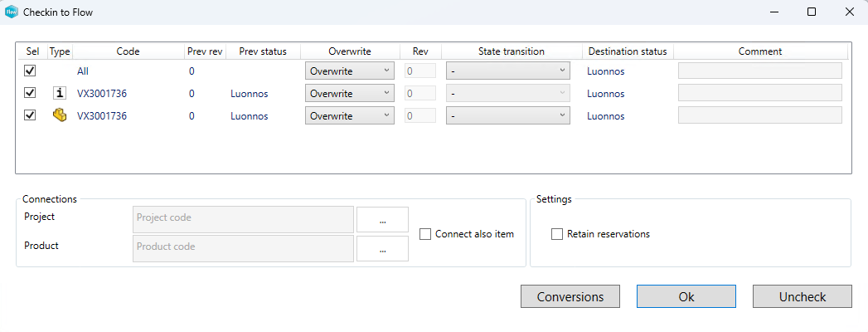Open the Overwrite dropdown for the info document row
Viewport: 868px width, 332px height.
(349, 94)
